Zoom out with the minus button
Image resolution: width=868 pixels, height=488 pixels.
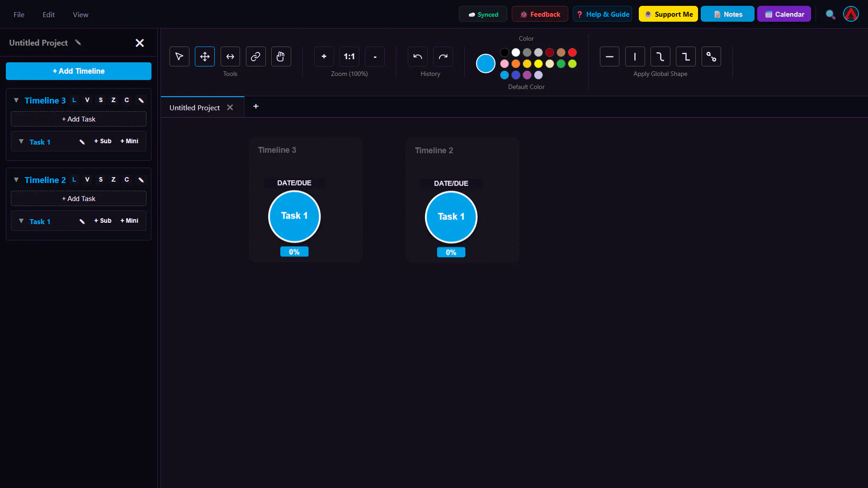pos(375,56)
